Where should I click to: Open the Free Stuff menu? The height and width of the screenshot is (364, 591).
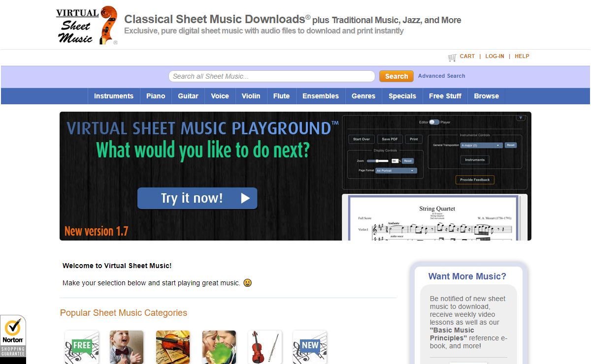445,96
